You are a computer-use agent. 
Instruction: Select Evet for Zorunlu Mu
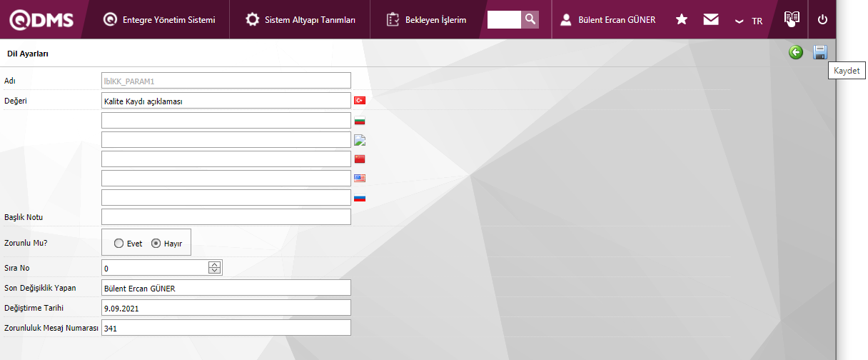tap(118, 244)
